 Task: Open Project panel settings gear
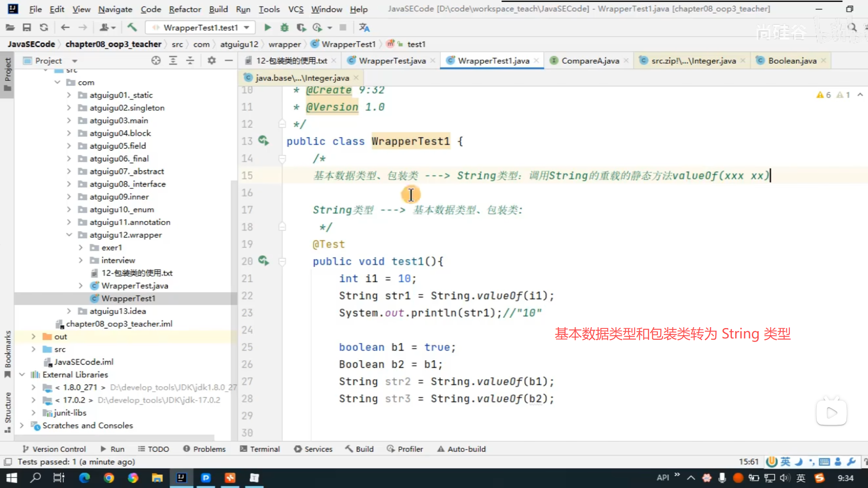point(212,61)
